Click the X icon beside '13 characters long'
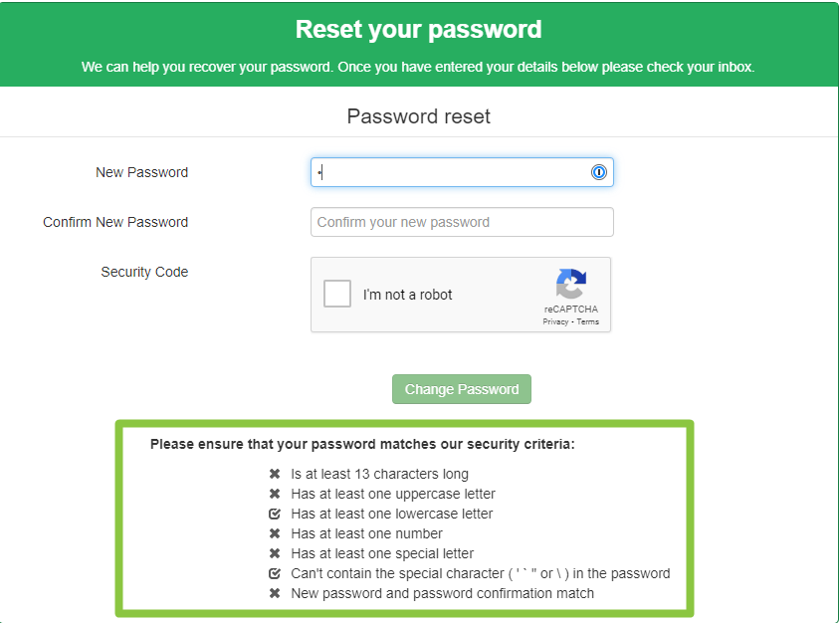This screenshot has height=623, width=840. click(x=275, y=474)
